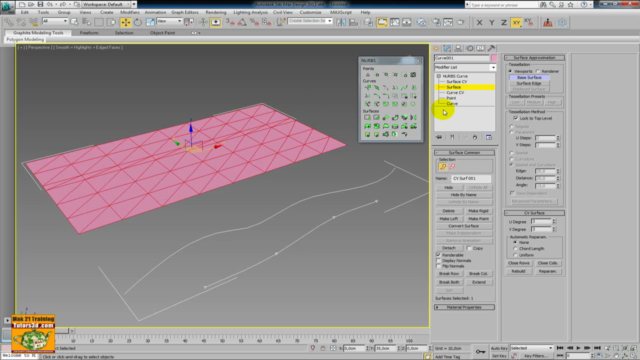Click Remove Modifier trash icon

click(475, 137)
